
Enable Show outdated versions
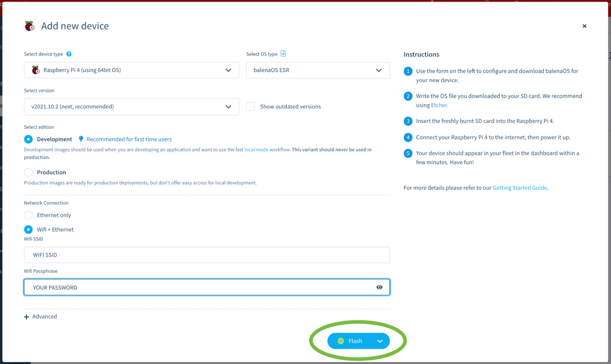[250, 106]
